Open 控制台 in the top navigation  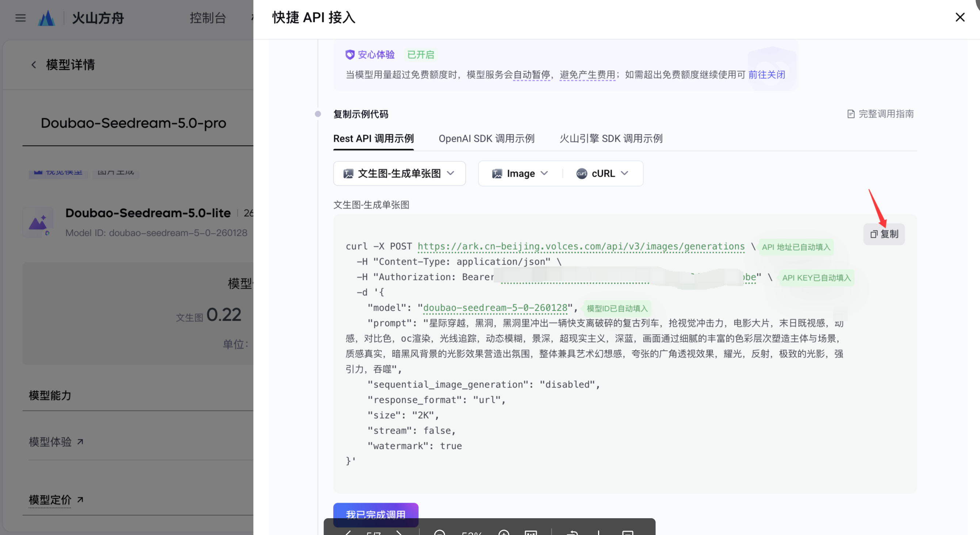[x=208, y=18]
